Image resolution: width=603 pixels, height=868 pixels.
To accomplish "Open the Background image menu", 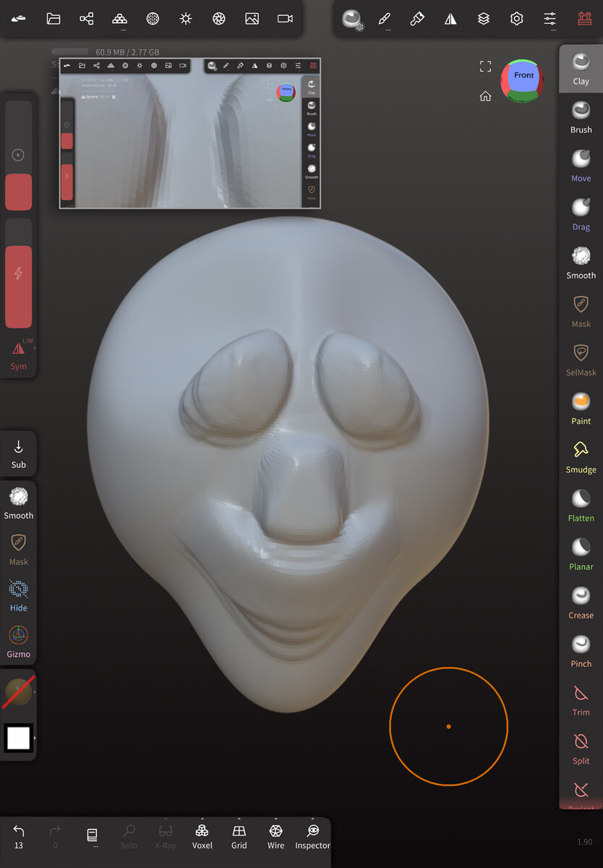I will (252, 19).
